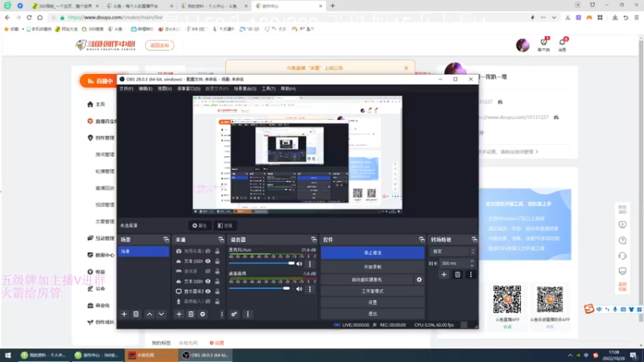This screenshot has height=362, width=644.
Task: Delete selected source with trash icon
Action: tap(191, 314)
